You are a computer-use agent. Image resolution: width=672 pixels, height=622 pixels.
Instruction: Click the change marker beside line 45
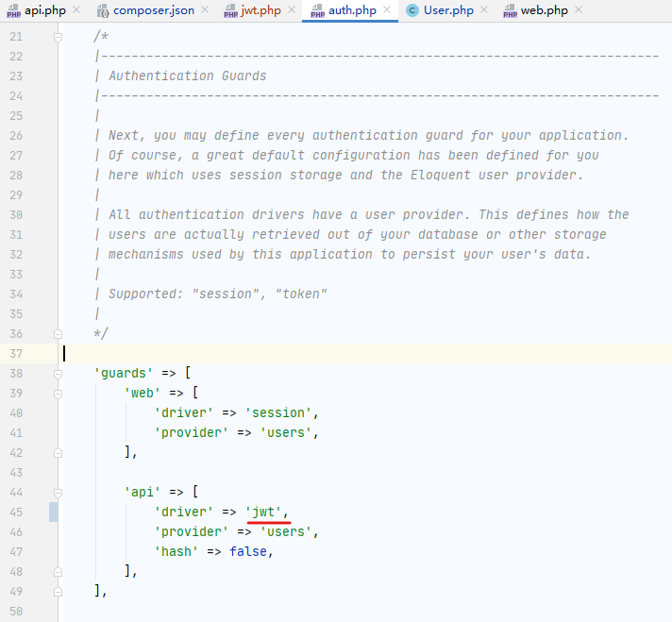[54, 512]
